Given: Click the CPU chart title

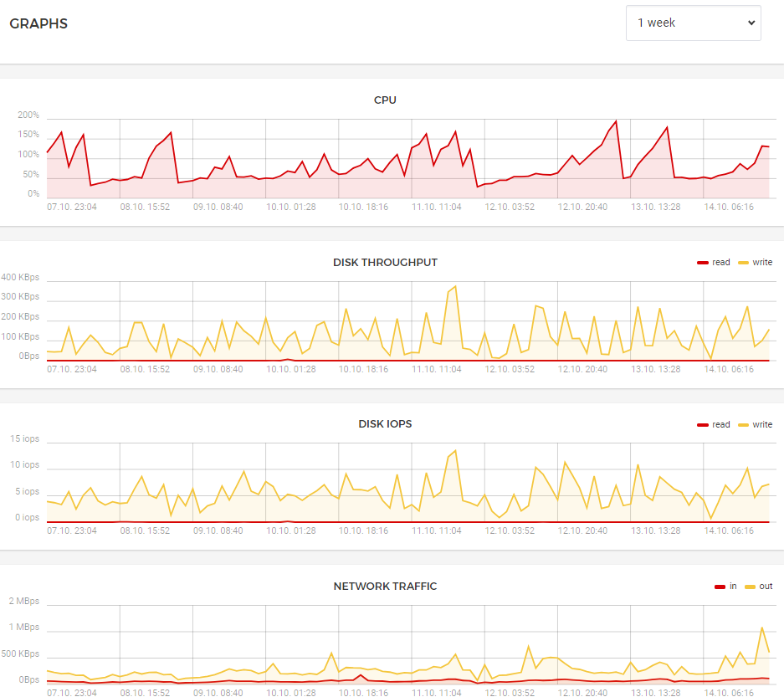Looking at the screenshot, I should coord(385,100).
